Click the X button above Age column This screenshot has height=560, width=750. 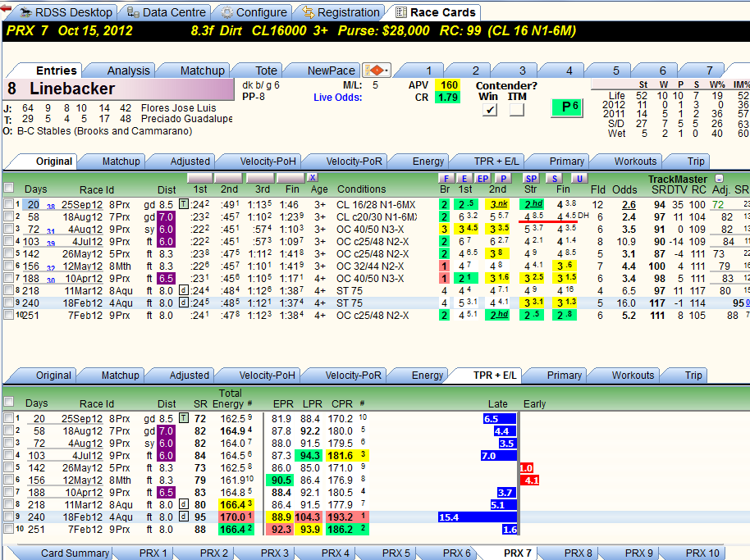point(313,177)
